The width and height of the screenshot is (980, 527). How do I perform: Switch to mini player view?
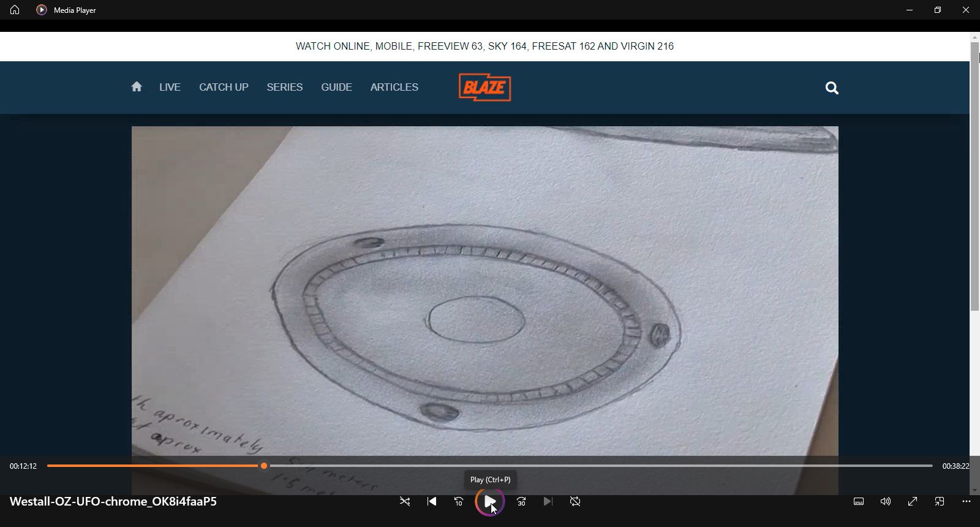pyautogui.click(x=940, y=501)
